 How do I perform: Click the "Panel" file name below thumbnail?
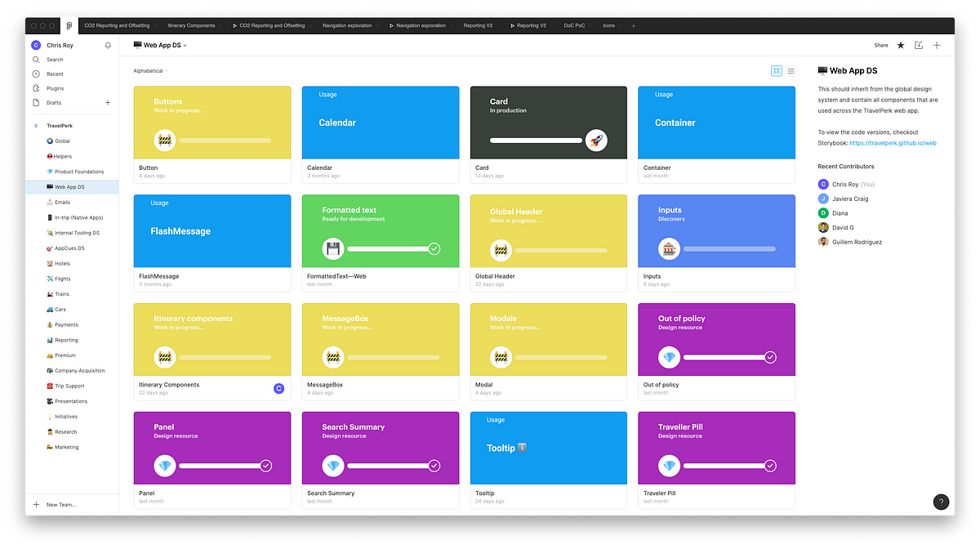[x=146, y=493]
